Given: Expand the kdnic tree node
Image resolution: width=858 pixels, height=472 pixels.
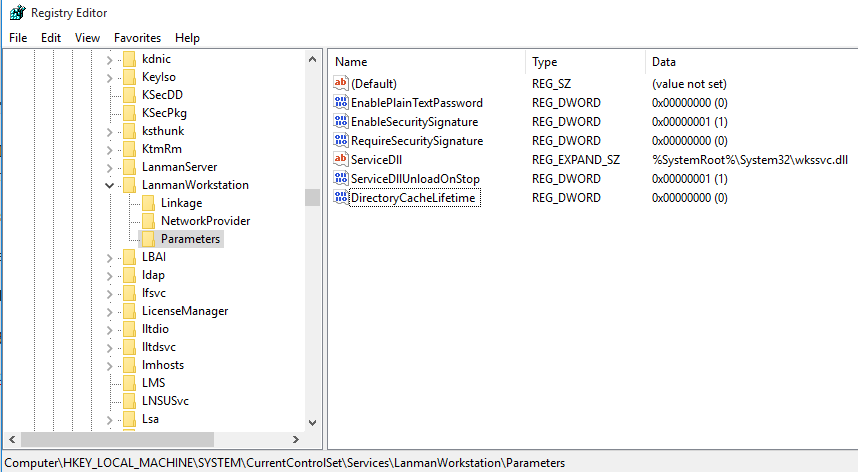Looking at the screenshot, I should 109,59.
